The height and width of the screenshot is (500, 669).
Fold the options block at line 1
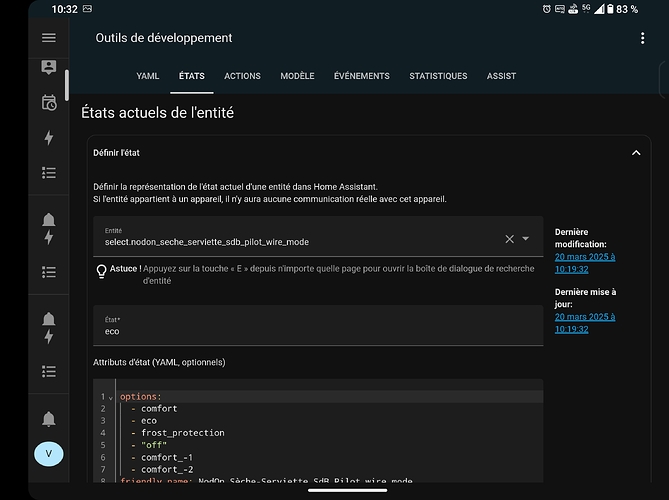pyautogui.click(x=111, y=398)
